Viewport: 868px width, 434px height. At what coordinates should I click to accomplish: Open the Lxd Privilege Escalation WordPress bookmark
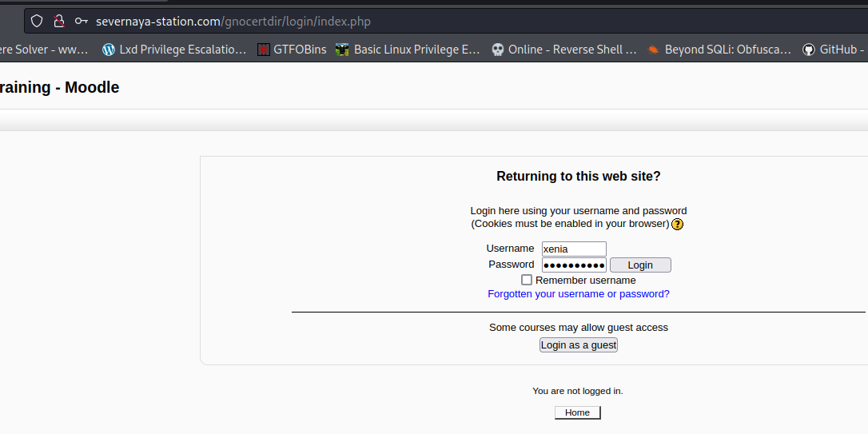click(174, 50)
